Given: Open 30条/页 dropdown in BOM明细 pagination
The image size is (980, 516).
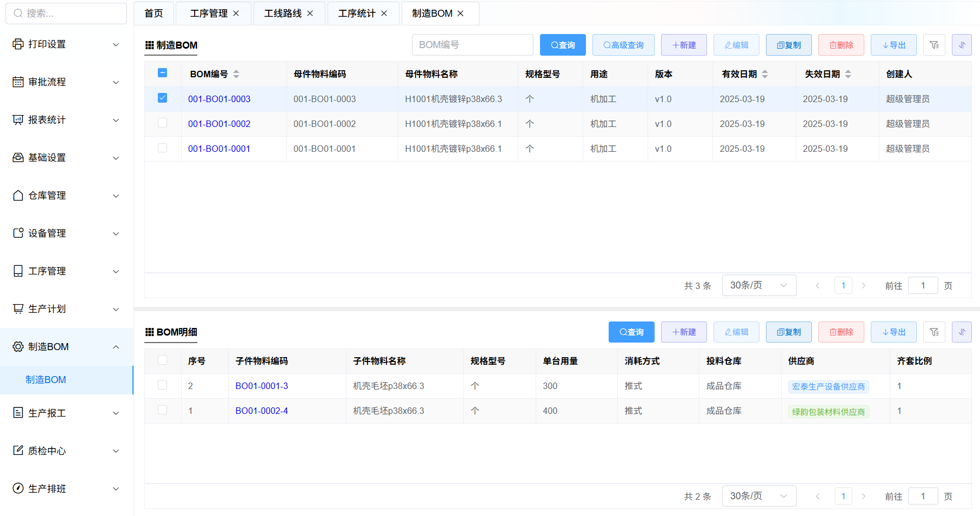Looking at the screenshot, I should tap(759, 496).
